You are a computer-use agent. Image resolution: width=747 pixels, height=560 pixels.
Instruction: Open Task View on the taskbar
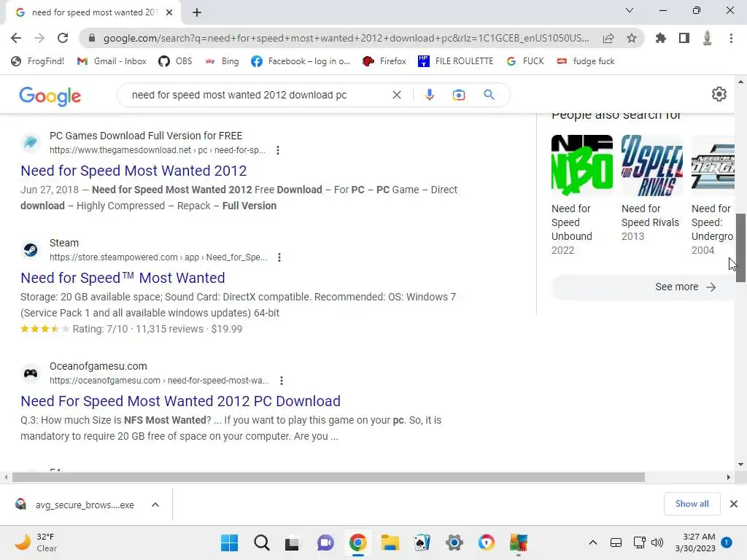293,542
